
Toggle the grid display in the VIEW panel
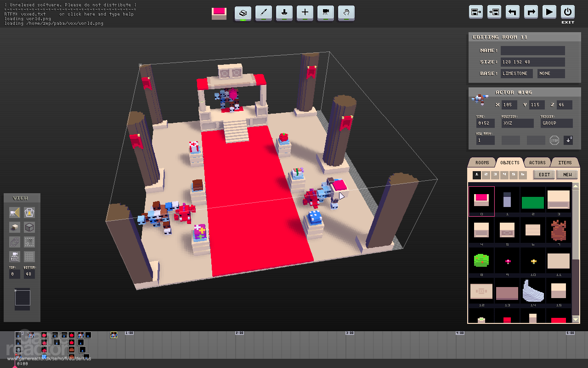28,256
